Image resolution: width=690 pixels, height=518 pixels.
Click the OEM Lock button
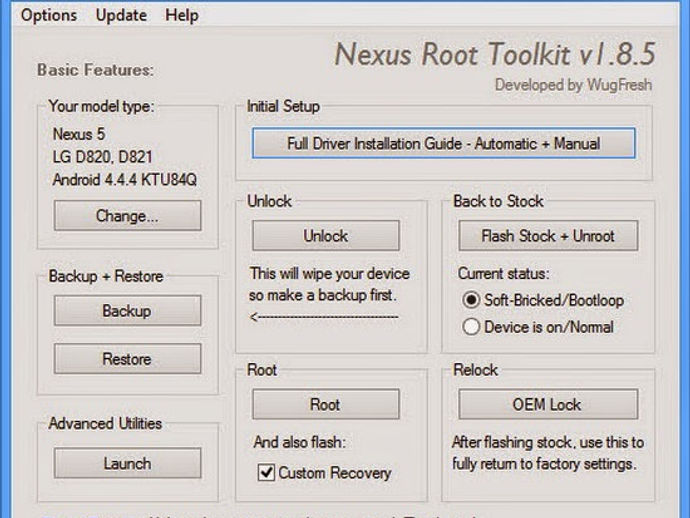pyautogui.click(x=548, y=404)
